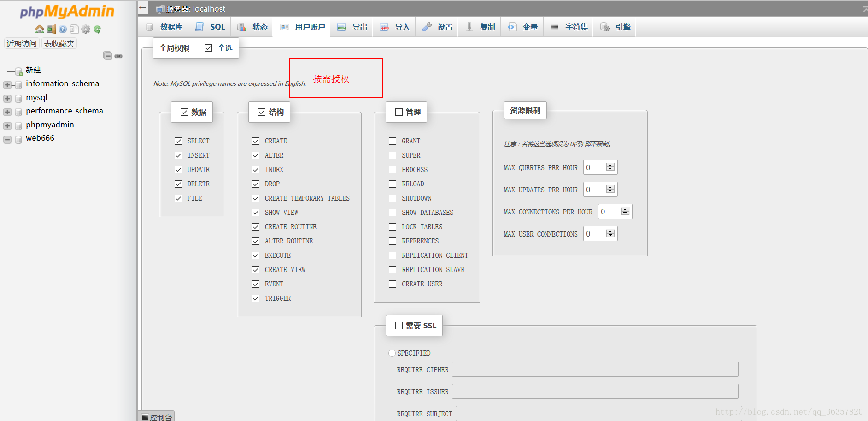Toggle the link with main panel chain icon
This screenshot has width=868, height=421.
[x=118, y=56]
